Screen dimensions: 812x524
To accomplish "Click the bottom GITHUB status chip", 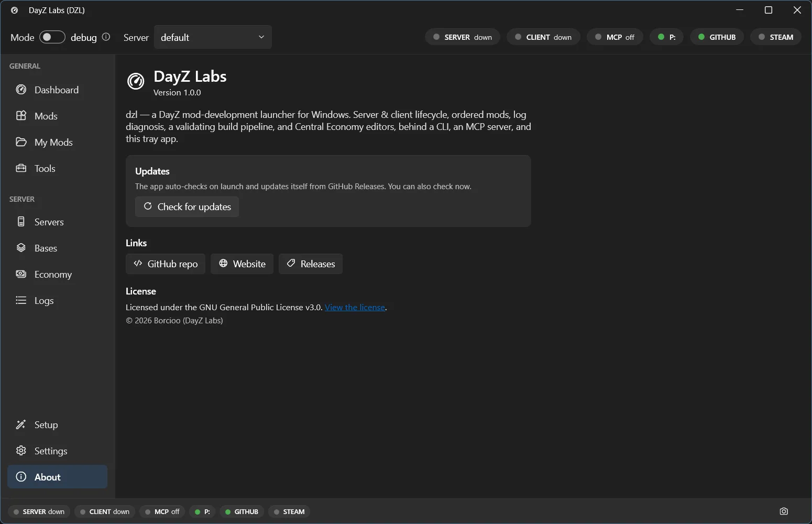I will 242,511.
